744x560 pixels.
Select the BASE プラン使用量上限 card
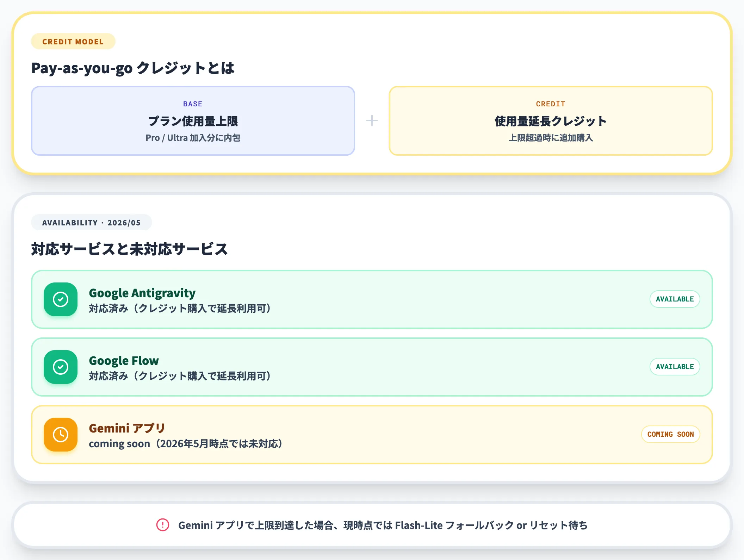click(193, 121)
